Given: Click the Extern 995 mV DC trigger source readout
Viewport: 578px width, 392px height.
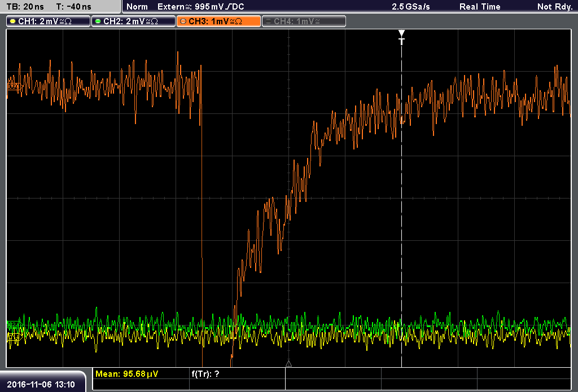Looking at the screenshot, I should [x=200, y=7].
